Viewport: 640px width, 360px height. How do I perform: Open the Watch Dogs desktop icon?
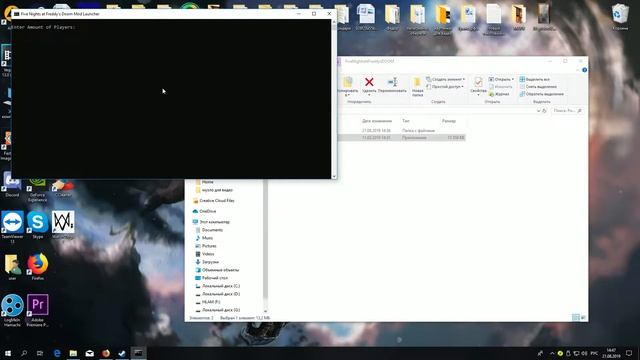coord(63,222)
